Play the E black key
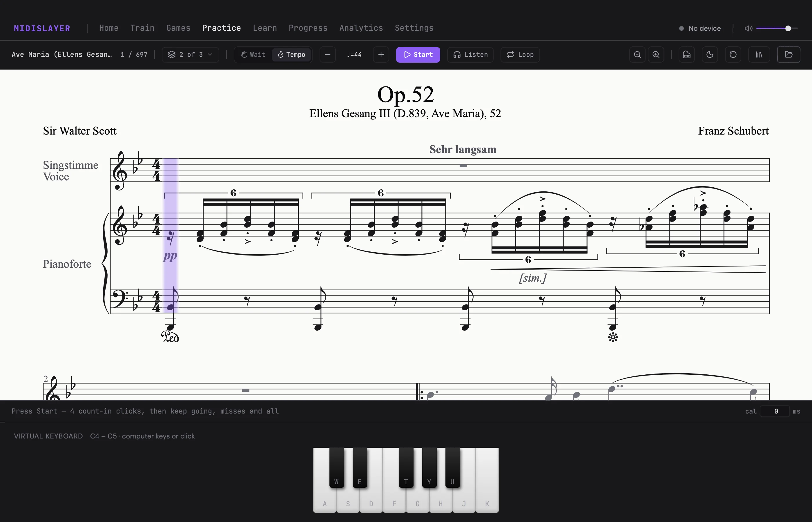The image size is (812, 522). coord(360,468)
